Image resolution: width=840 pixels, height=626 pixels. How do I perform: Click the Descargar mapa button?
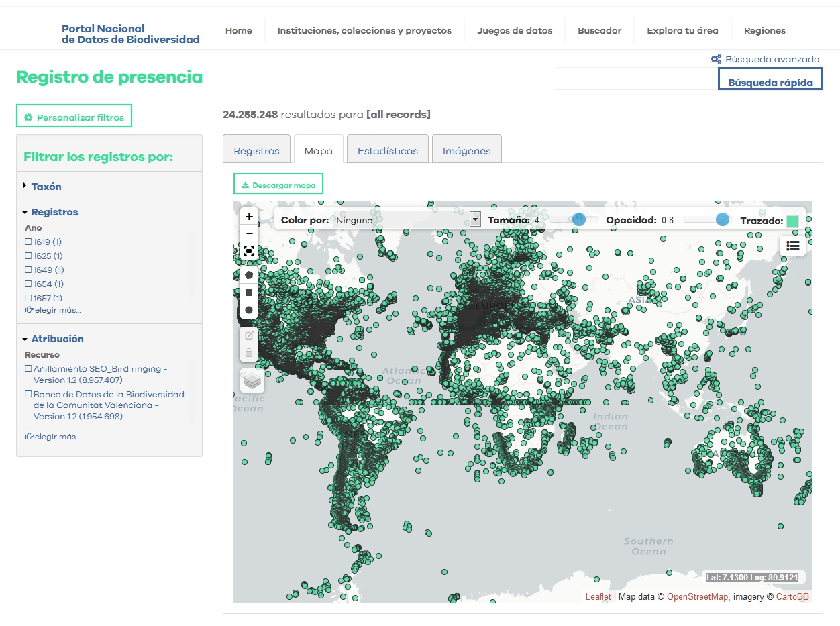point(278,185)
